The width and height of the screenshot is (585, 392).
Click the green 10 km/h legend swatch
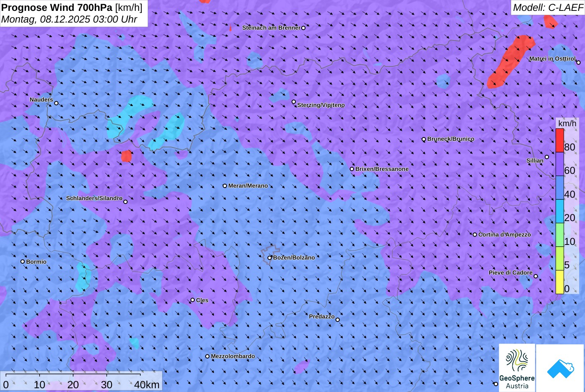560,235
